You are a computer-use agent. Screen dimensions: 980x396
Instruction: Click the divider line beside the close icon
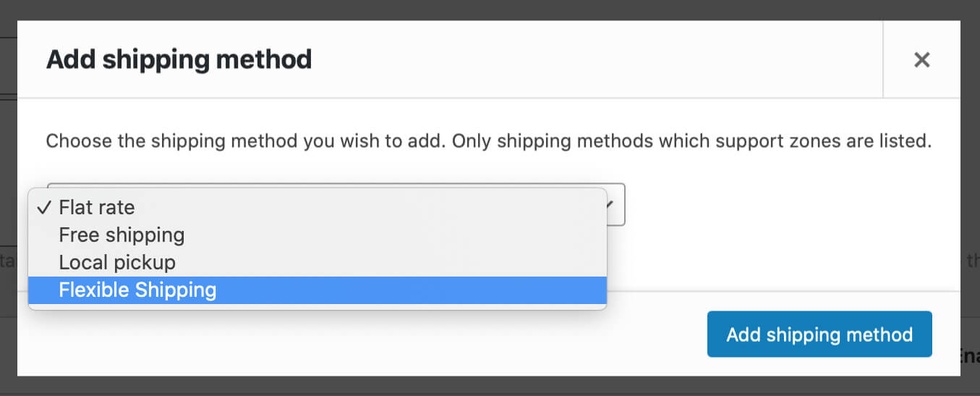point(883,59)
